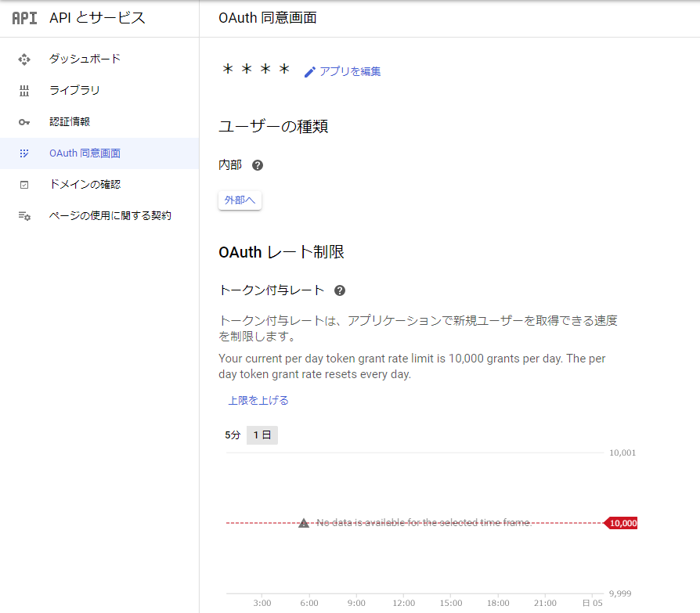Open the ページの使用に関する契約 icon
This screenshot has height=613, width=700.
[x=23, y=215]
